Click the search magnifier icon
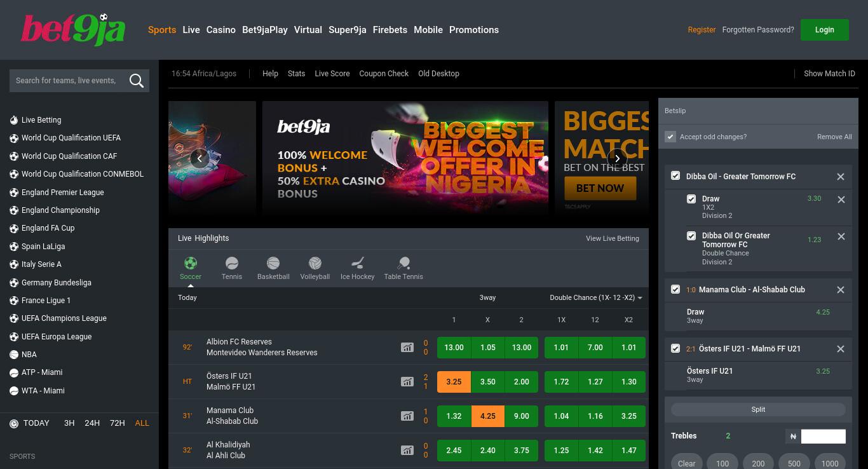The image size is (868, 469). coord(136,80)
